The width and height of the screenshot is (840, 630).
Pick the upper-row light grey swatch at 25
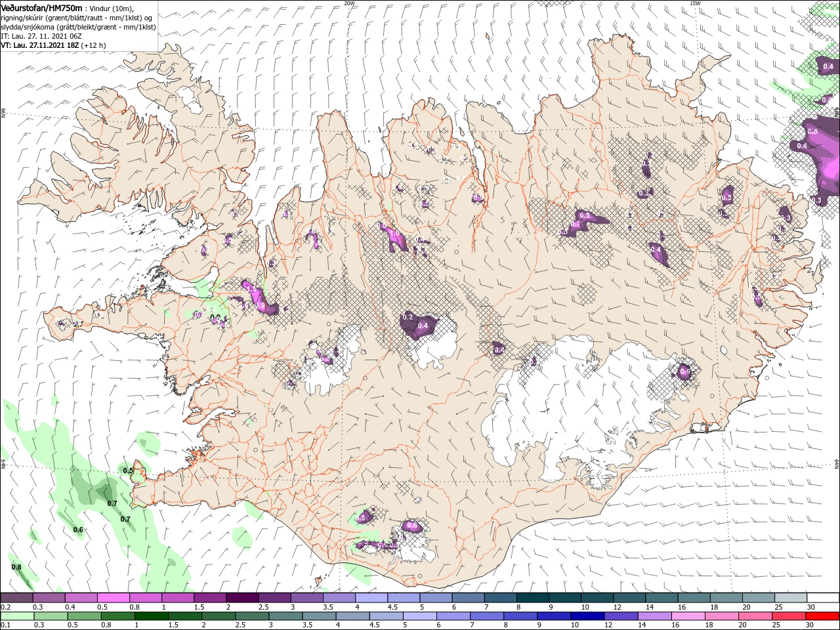tap(791, 598)
